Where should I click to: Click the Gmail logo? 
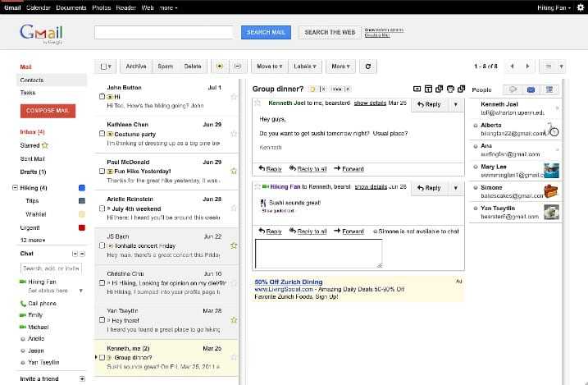(41, 33)
